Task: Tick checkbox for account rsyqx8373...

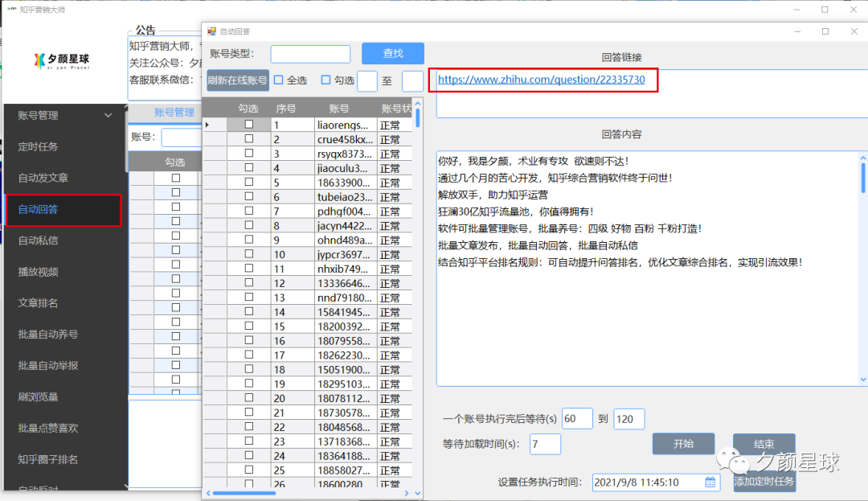Action: pos(249,154)
